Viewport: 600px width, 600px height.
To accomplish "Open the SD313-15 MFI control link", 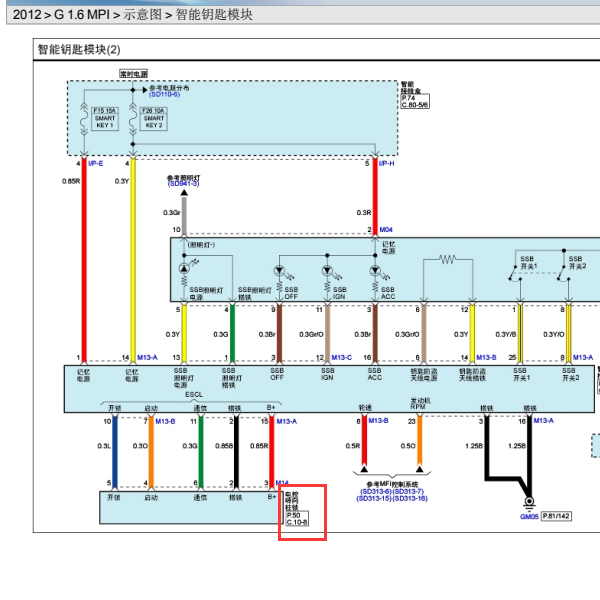I will 374,499.
